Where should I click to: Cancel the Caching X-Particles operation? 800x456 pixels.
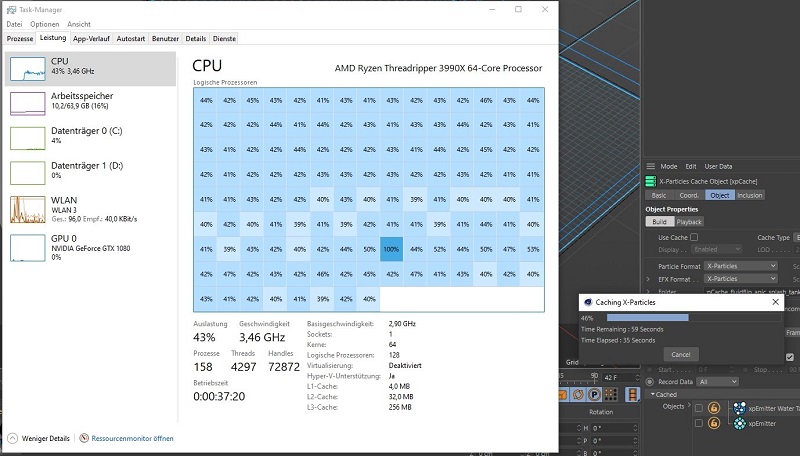(680, 354)
